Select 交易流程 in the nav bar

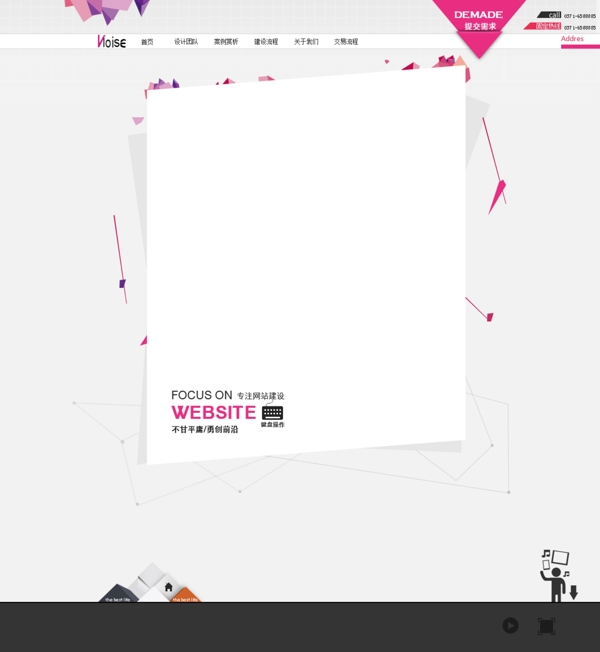(x=346, y=42)
